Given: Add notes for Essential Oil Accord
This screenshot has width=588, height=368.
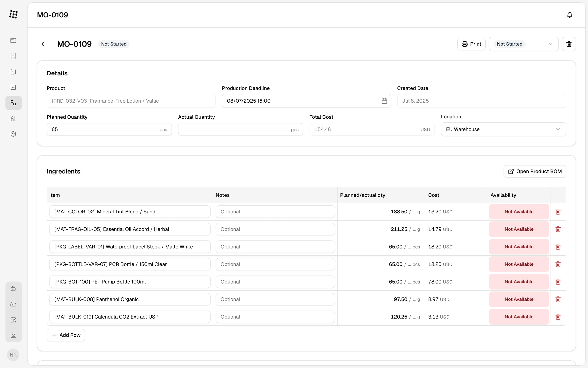Looking at the screenshot, I should coord(275,229).
